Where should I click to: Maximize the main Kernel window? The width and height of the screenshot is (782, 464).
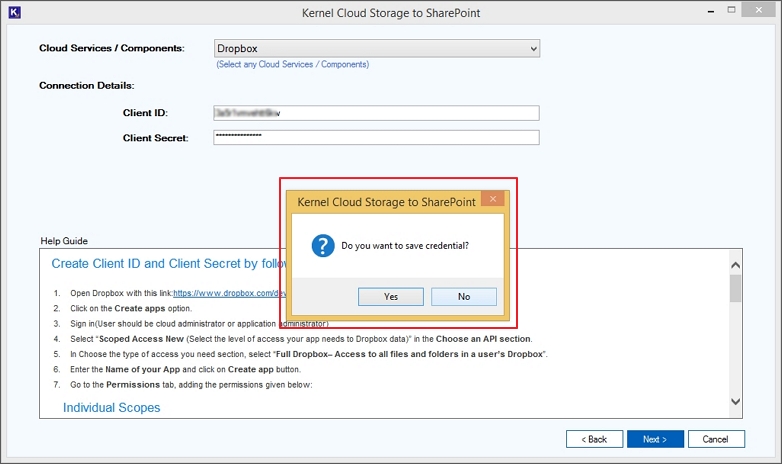[x=731, y=9]
